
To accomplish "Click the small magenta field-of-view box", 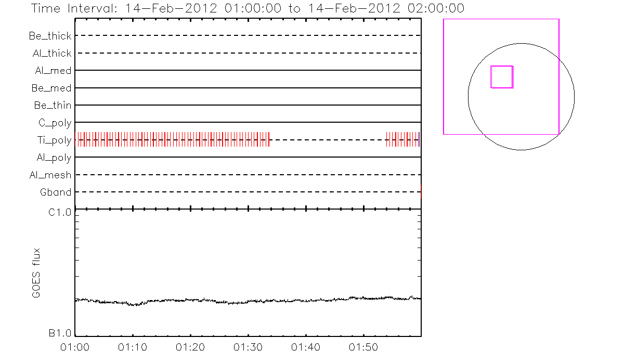I will click(x=502, y=77).
